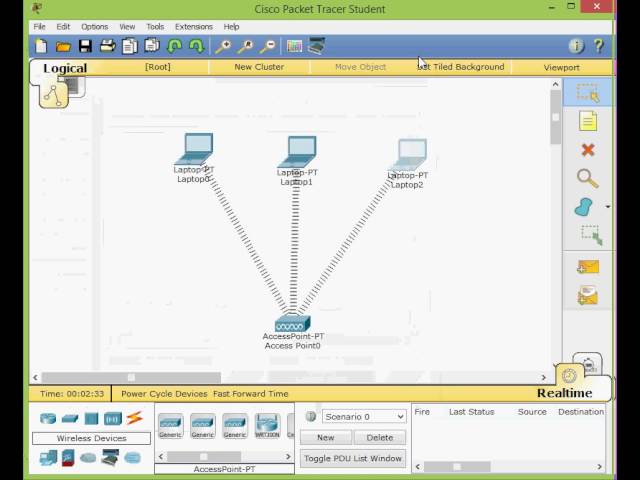This screenshot has width=640, height=480.
Task: Click the scenario info icon
Action: click(311, 416)
